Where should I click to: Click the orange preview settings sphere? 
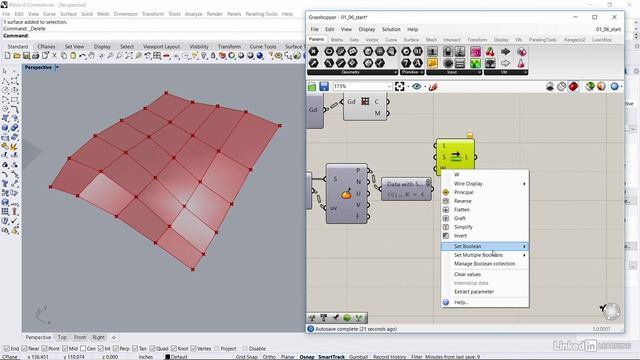tap(601, 87)
